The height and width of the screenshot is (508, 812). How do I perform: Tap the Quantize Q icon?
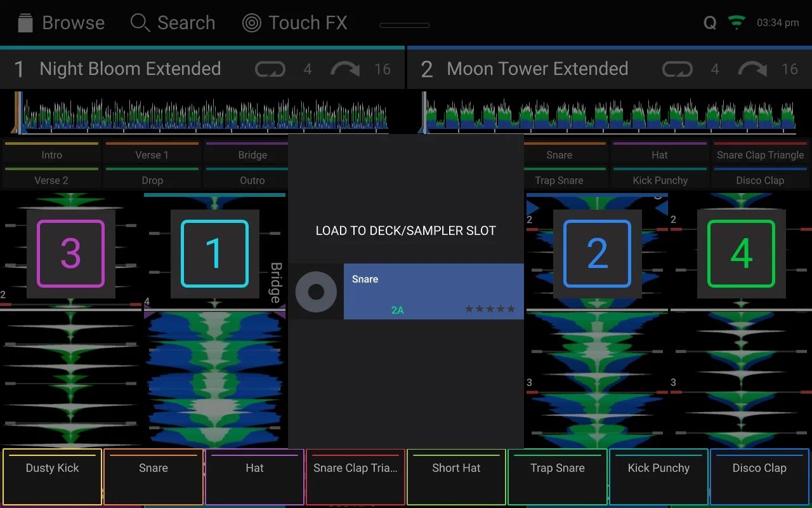point(710,23)
